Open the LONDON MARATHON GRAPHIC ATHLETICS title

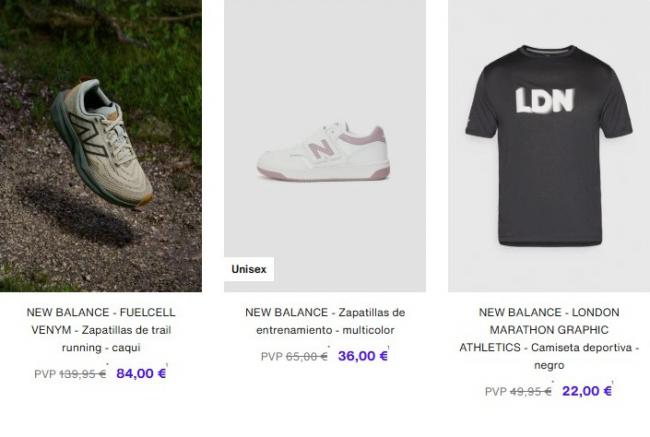[549, 338]
